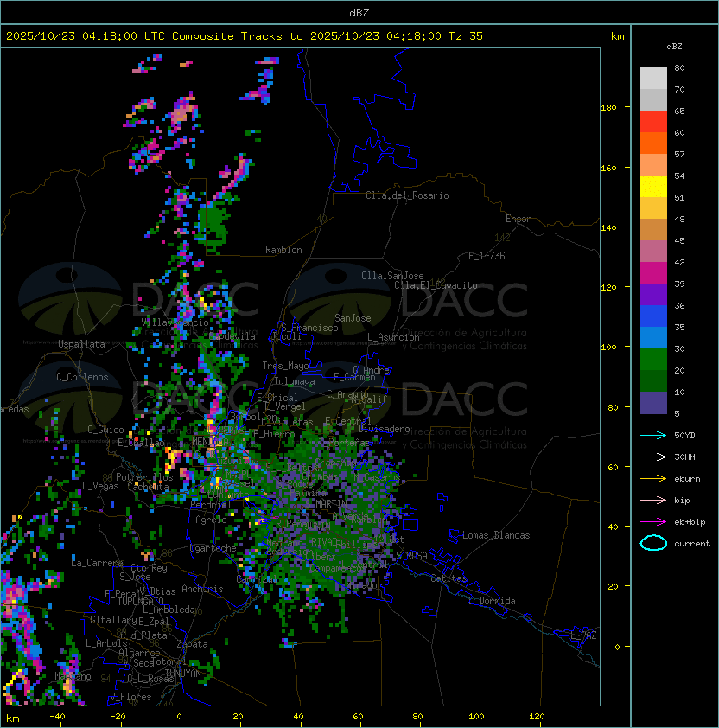
Task: Click the 'Composite Tracks' header text
Action: coord(227,36)
